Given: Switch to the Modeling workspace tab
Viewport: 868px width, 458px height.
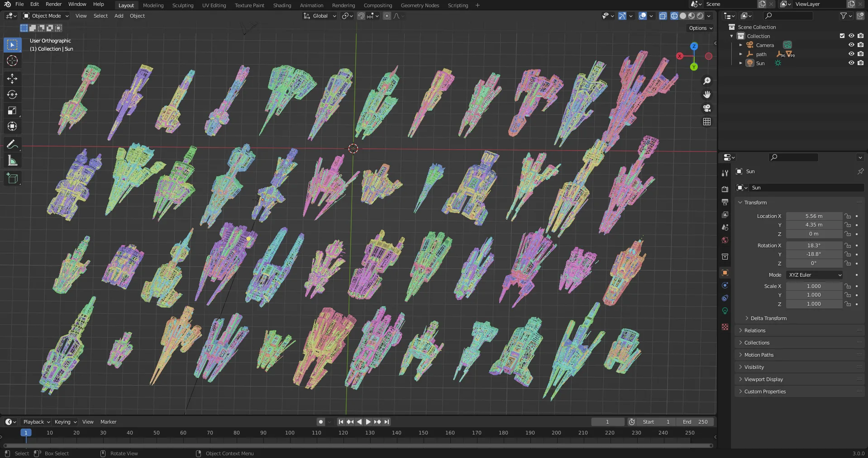Looking at the screenshot, I should 153,5.
